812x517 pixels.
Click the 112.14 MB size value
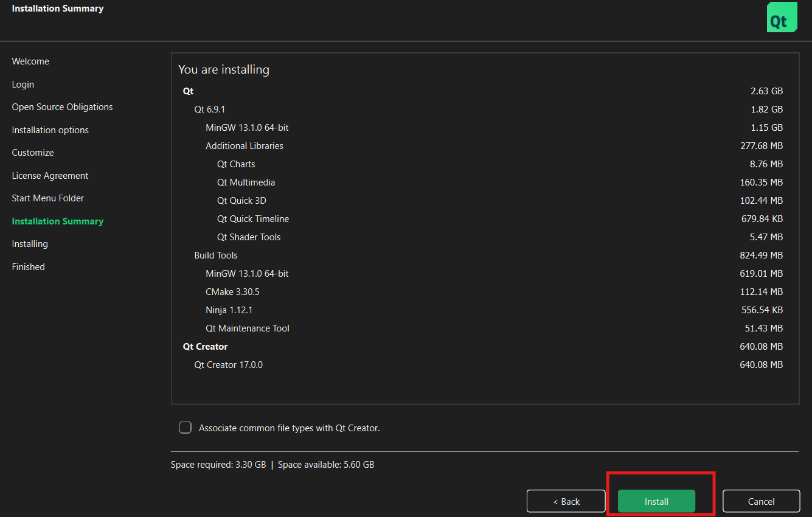click(x=762, y=292)
